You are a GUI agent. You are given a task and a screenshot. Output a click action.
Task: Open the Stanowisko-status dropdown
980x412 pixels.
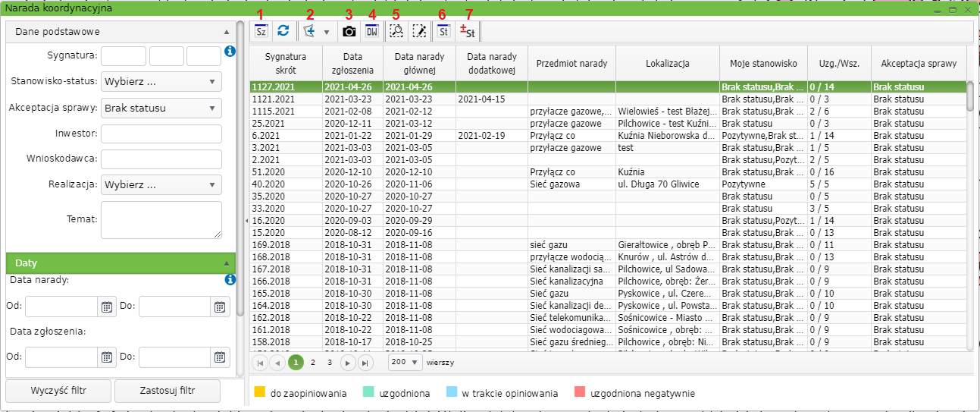(161, 81)
